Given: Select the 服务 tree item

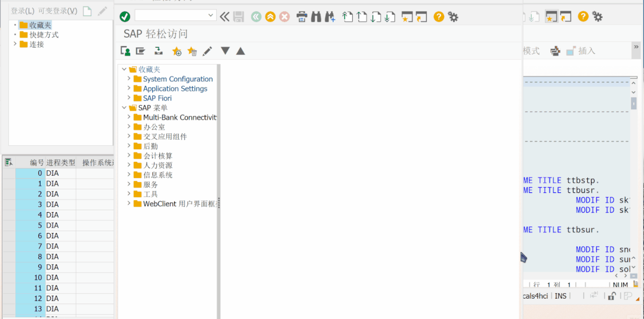Looking at the screenshot, I should [151, 185].
